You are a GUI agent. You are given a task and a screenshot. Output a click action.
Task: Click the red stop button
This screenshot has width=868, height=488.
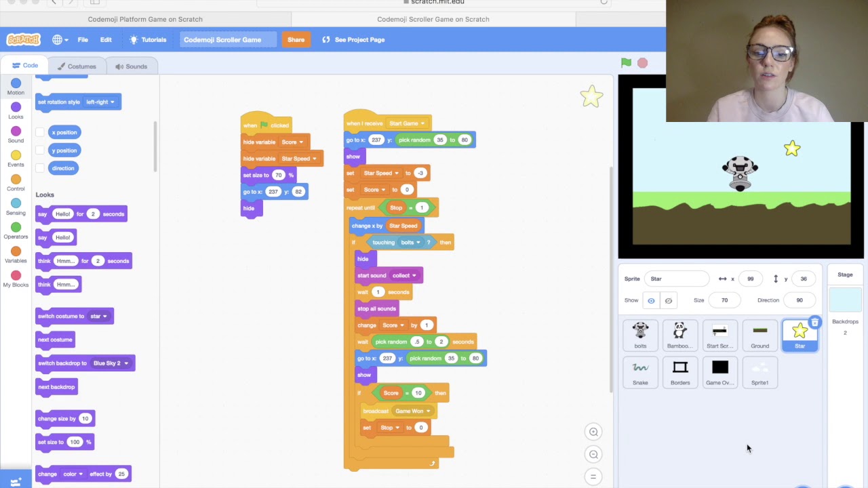point(642,63)
